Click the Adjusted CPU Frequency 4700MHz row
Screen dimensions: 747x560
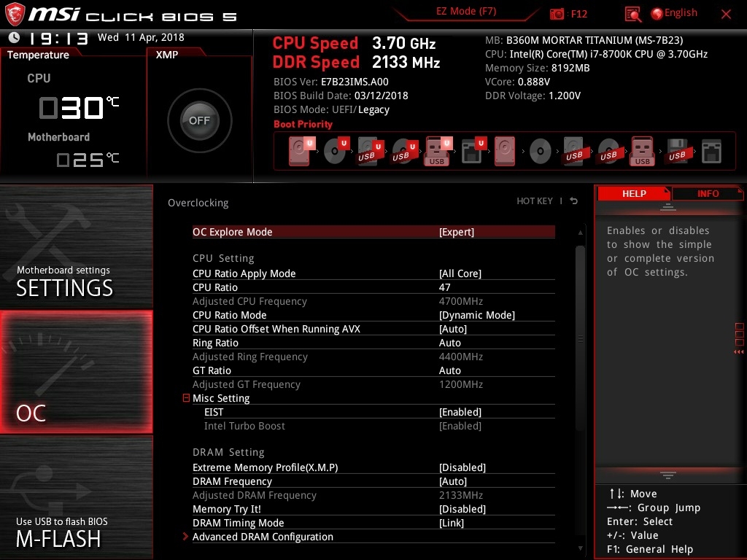373,301
